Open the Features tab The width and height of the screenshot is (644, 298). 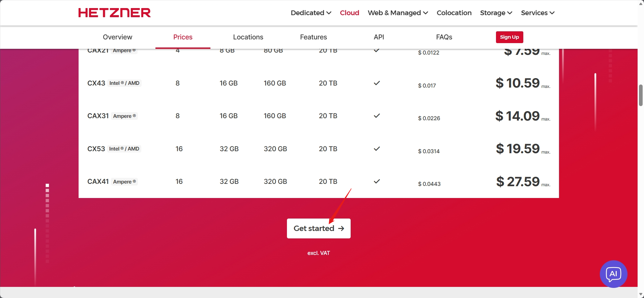pyautogui.click(x=314, y=37)
